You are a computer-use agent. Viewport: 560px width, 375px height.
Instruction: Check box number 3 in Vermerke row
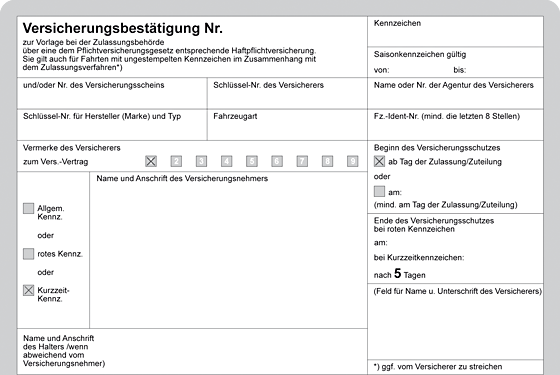(201, 161)
